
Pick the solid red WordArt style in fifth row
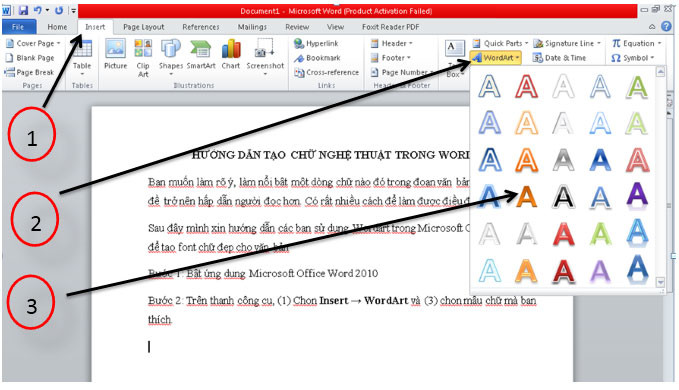tap(563, 234)
